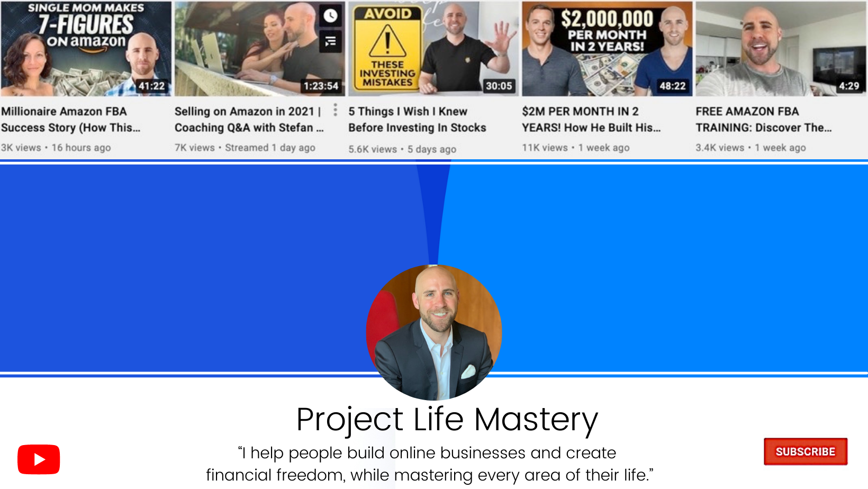The image size is (868, 489).
Task: Click the red SUBSCRIBE button
Action: (806, 451)
